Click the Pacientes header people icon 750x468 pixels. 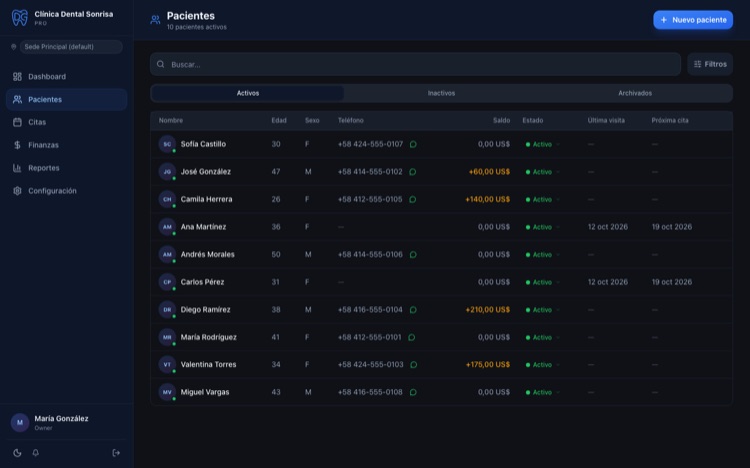pyautogui.click(x=155, y=20)
